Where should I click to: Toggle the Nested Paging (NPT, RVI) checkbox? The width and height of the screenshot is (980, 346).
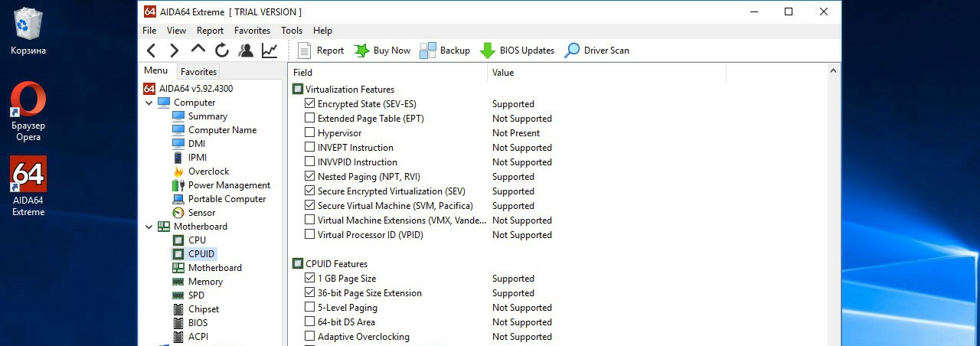coord(310,177)
